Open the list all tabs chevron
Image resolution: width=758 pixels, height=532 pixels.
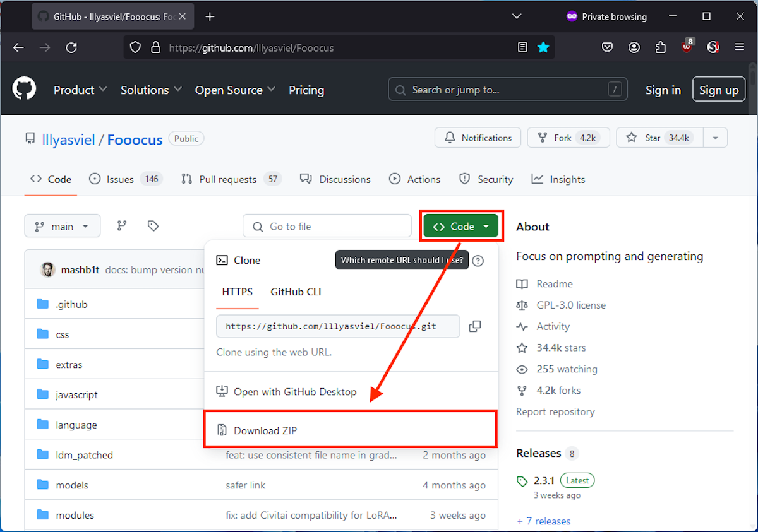[517, 16]
